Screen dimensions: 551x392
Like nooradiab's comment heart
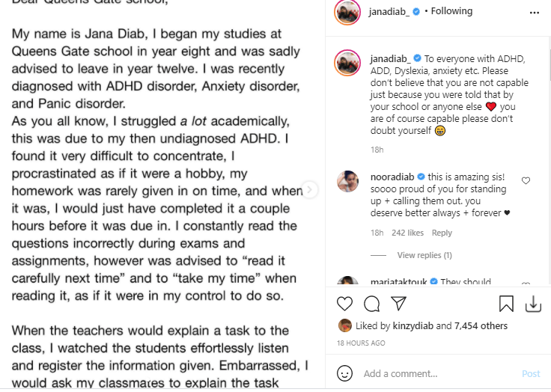tap(526, 181)
